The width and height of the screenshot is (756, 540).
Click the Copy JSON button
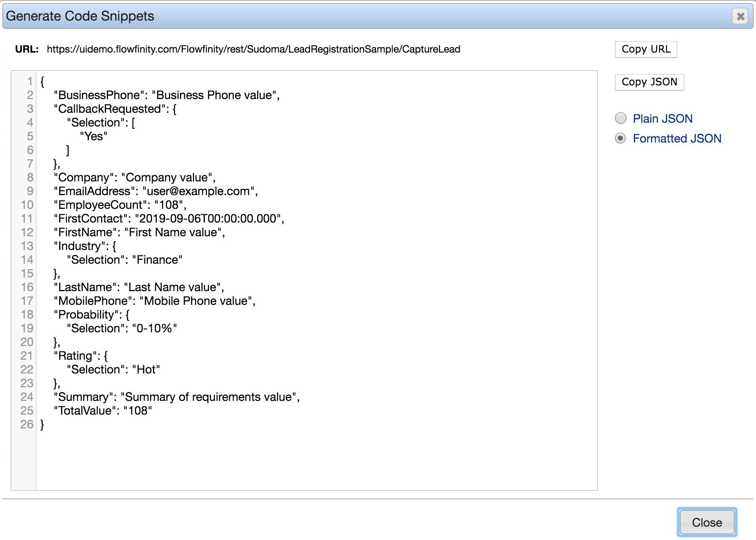[x=649, y=82]
